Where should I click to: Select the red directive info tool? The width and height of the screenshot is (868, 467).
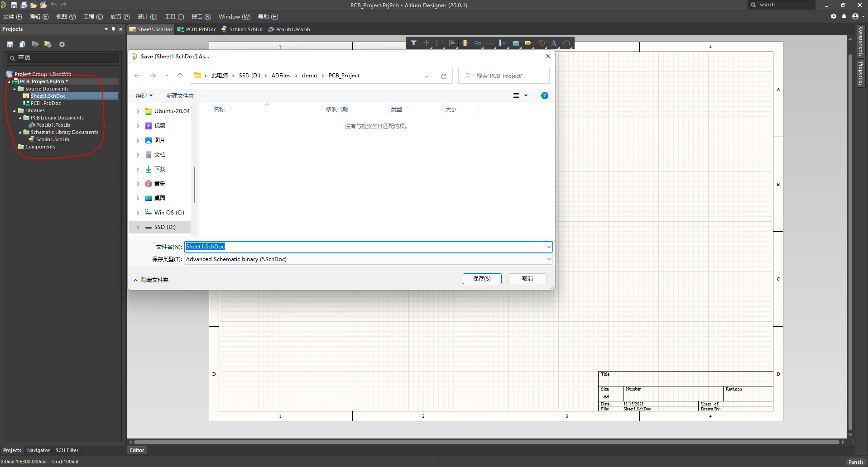(542, 43)
